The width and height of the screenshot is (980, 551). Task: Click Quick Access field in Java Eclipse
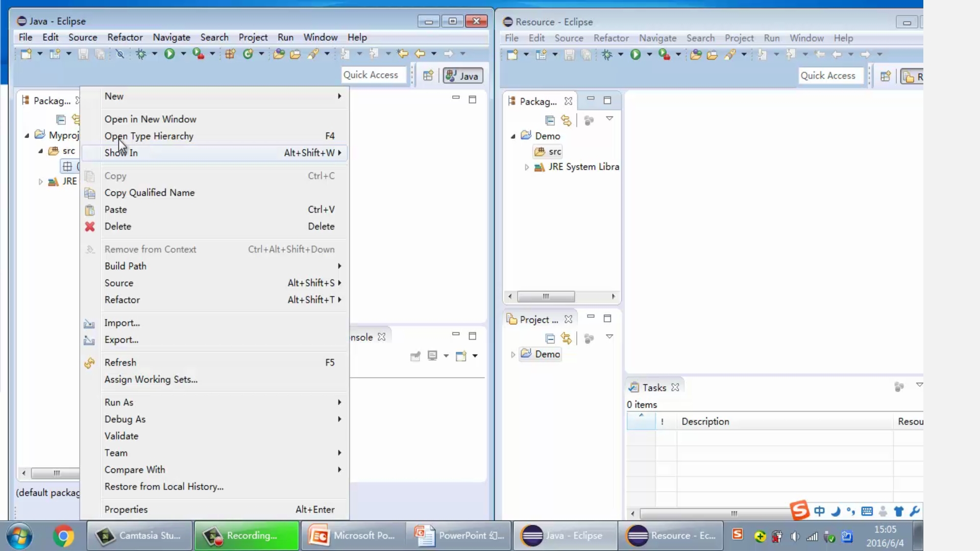373,75
